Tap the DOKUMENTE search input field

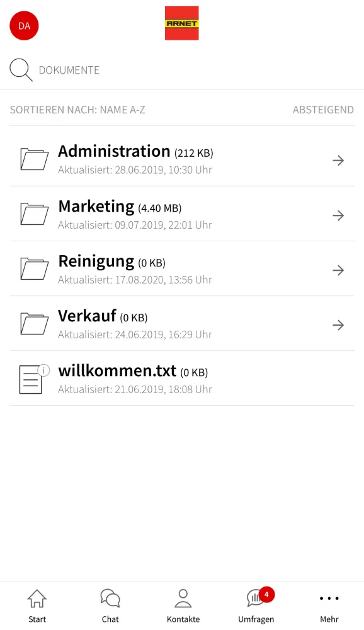[69, 69]
